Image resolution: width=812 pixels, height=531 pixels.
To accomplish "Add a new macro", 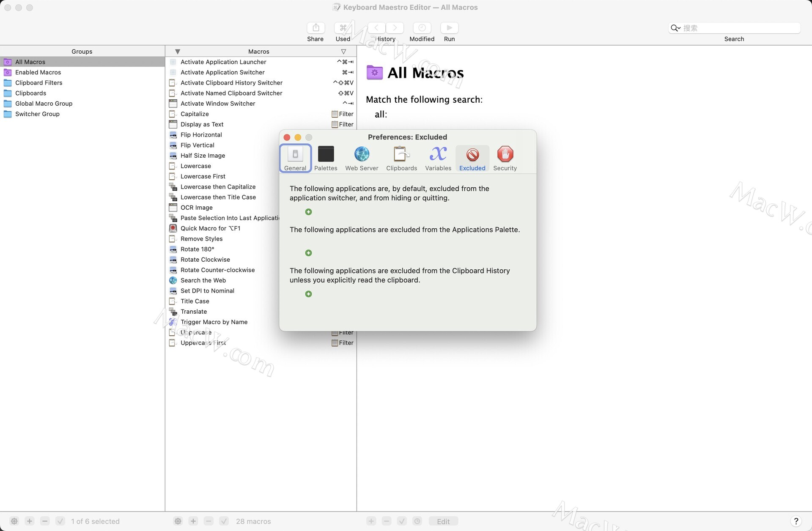I will 193,521.
